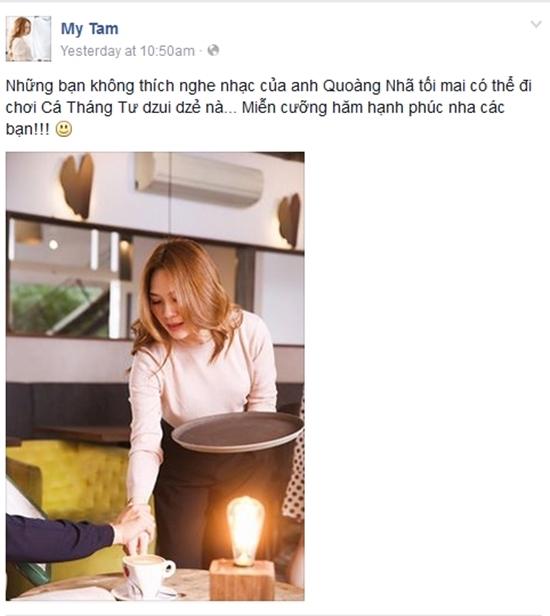
Task: Visit the My Tam profile name link
Action: (89, 29)
